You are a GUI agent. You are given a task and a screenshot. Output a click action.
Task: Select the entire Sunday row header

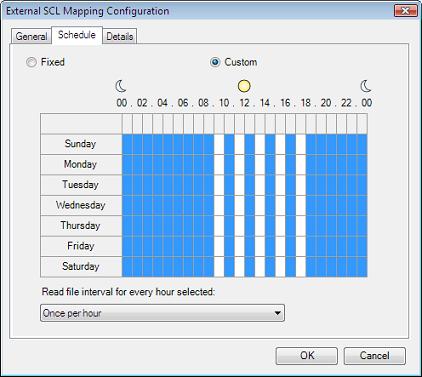(x=81, y=144)
